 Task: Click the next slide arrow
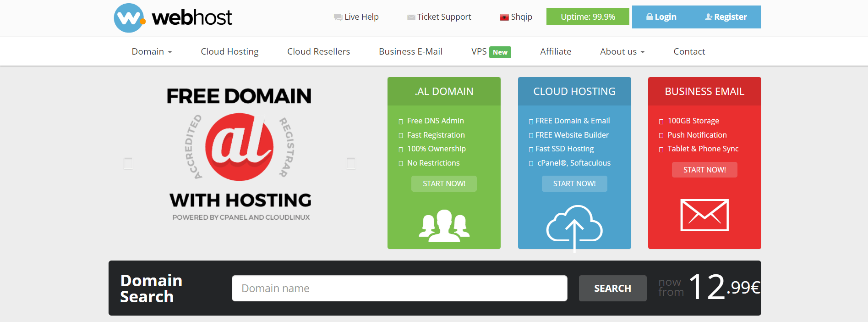(x=351, y=163)
